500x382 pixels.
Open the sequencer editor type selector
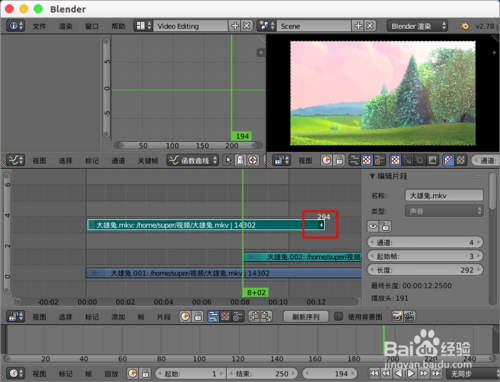click(x=16, y=316)
